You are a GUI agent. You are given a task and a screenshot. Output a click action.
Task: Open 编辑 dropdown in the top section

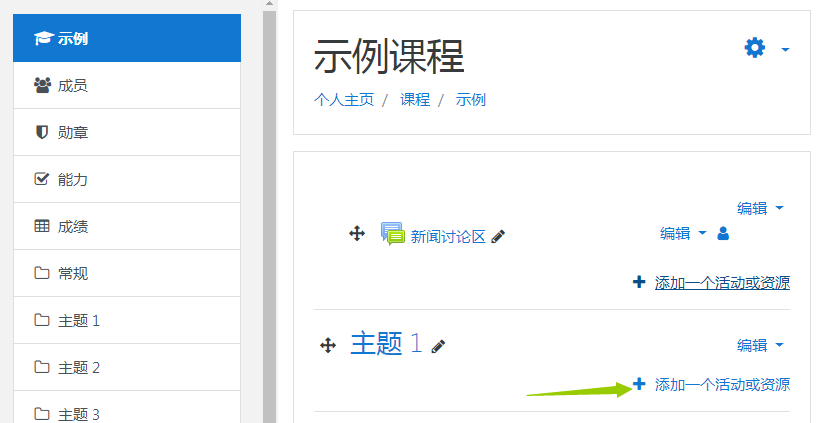tap(760, 208)
